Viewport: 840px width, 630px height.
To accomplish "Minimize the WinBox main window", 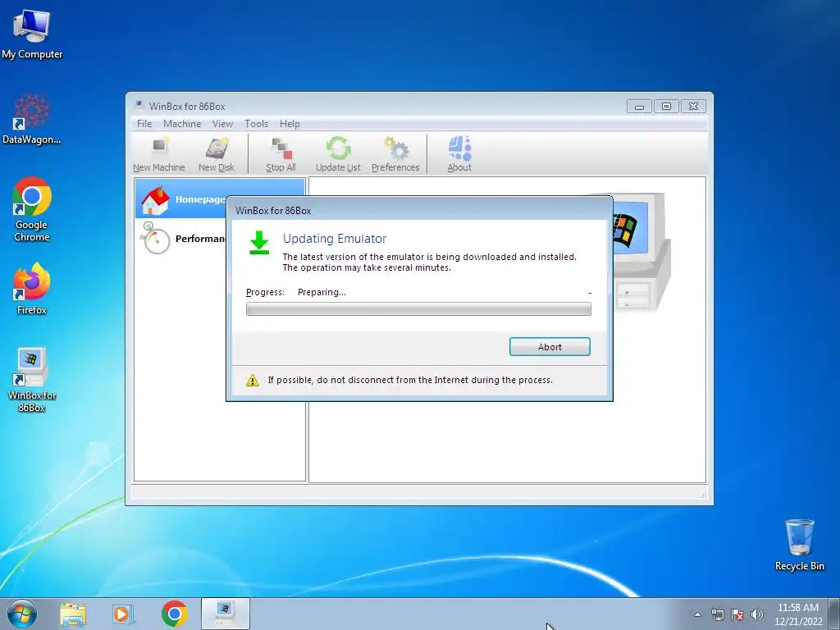I will [x=639, y=107].
